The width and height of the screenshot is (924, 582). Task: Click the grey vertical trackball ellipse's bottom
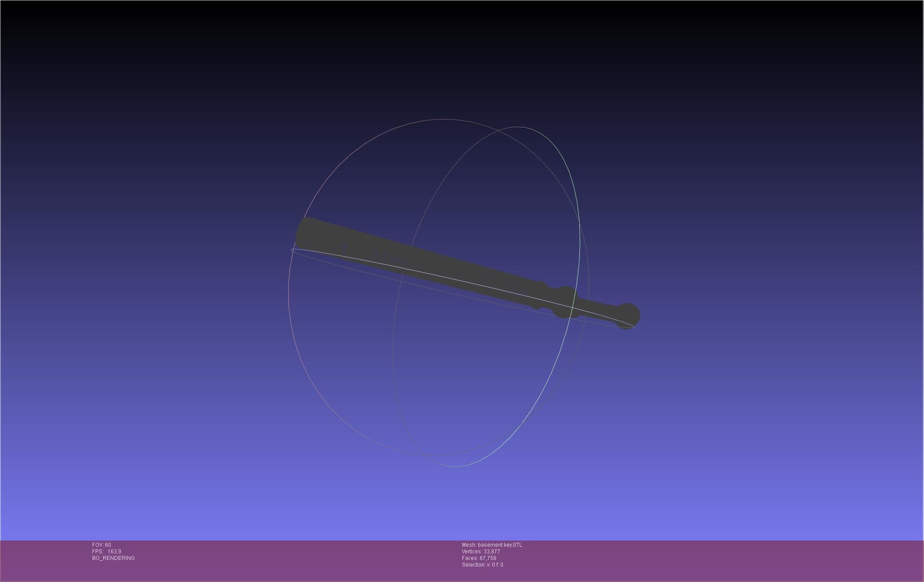click(x=454, y=466)
